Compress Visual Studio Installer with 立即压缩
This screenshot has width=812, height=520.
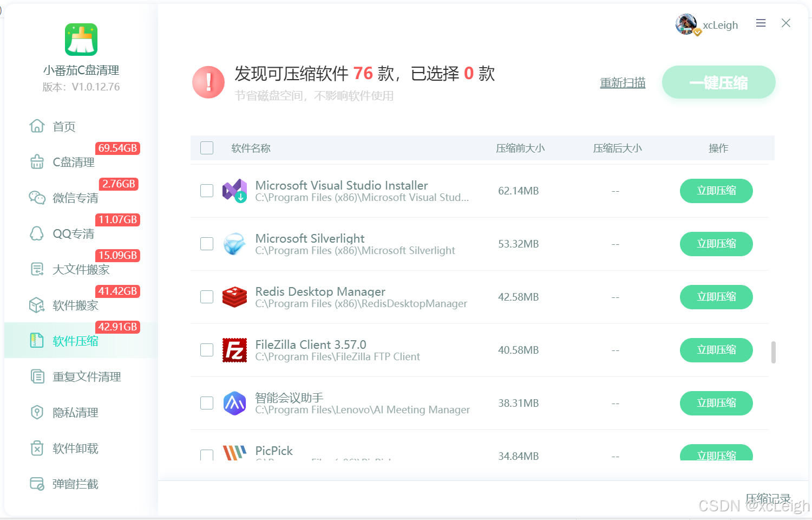click(x=716, y=191)
